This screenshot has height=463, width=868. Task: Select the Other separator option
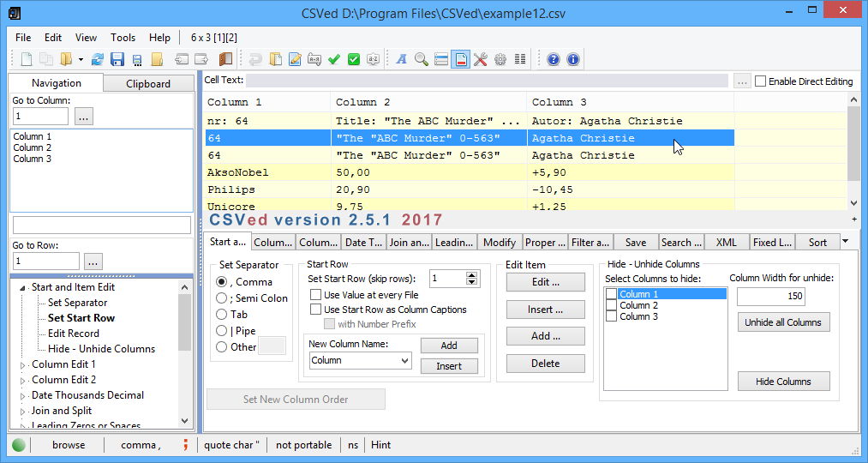coord(221,347)
